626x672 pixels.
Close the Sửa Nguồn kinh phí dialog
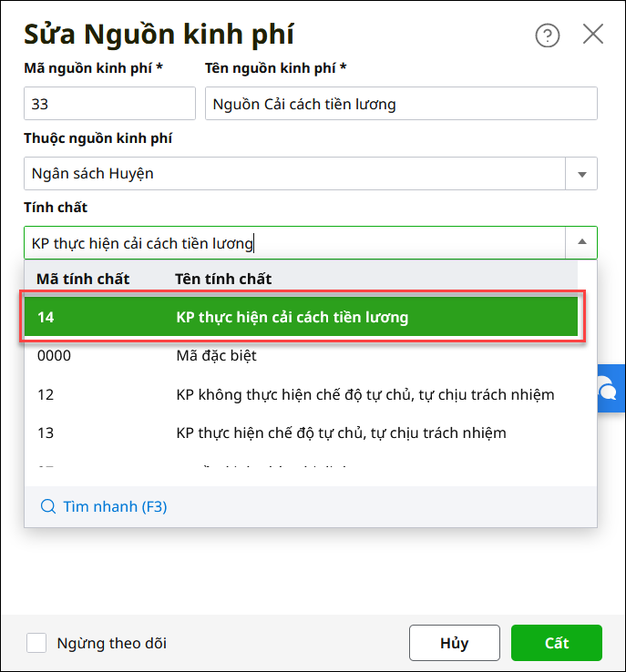[x=593, y=35]
